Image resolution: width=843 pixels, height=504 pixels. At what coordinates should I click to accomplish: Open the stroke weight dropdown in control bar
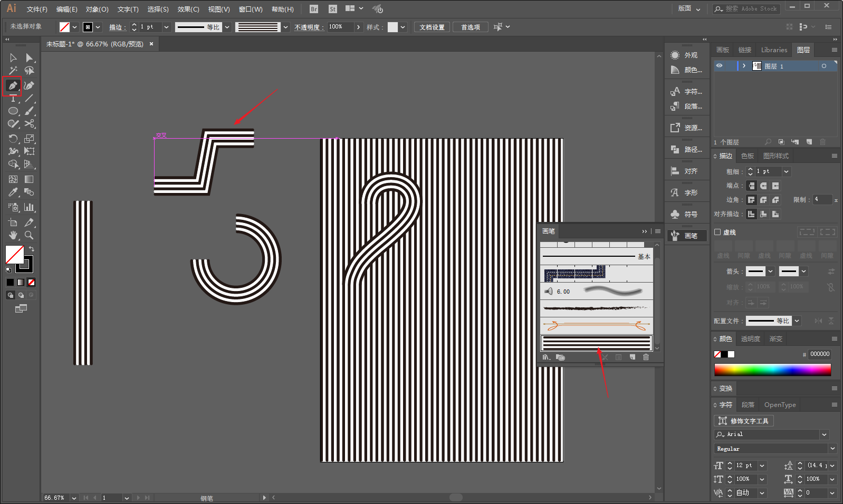(166, 27)
